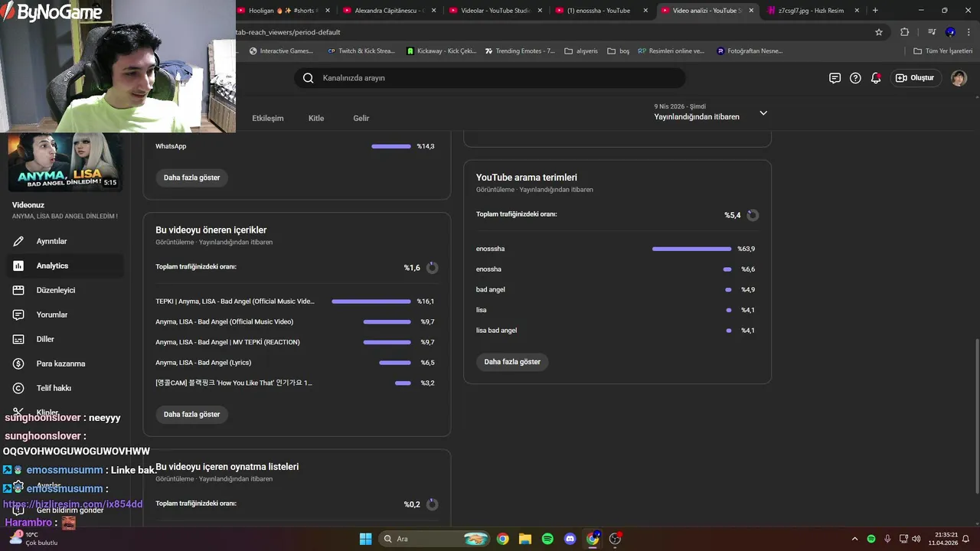This screenshot has width=980, height=551.
Task: Click the MV TEPKİ (REACTION) row
Action: click(295, 342)
